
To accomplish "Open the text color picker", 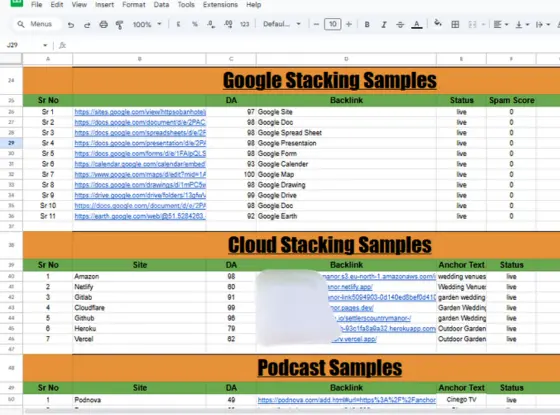I will tap(416, 24).
